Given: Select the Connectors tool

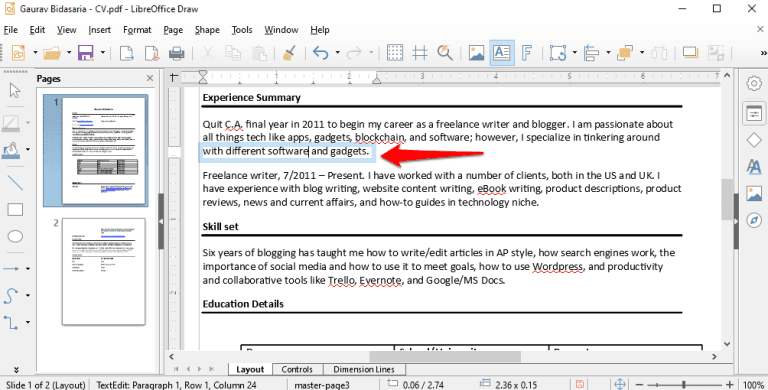Looking at the screenshot, I should [x=11, y=322].
